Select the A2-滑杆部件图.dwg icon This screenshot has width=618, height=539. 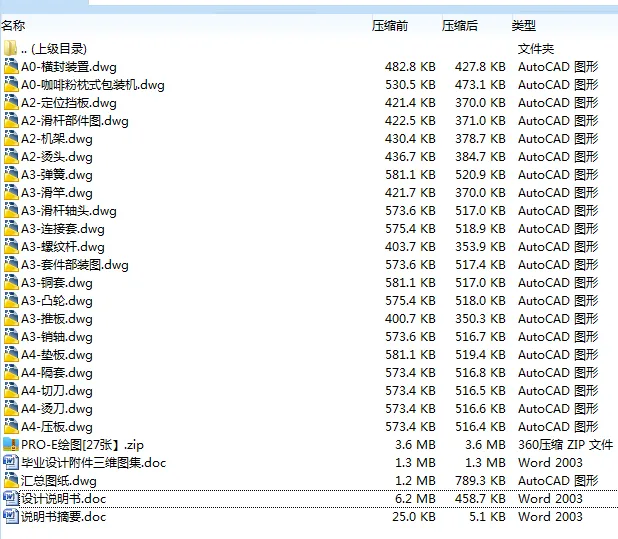coord(11,120)
